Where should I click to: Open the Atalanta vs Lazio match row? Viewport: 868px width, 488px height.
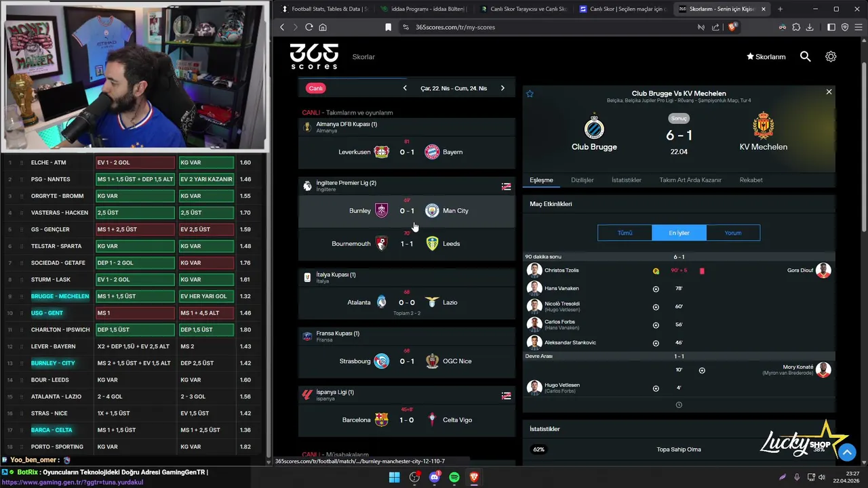click(407, 302)
